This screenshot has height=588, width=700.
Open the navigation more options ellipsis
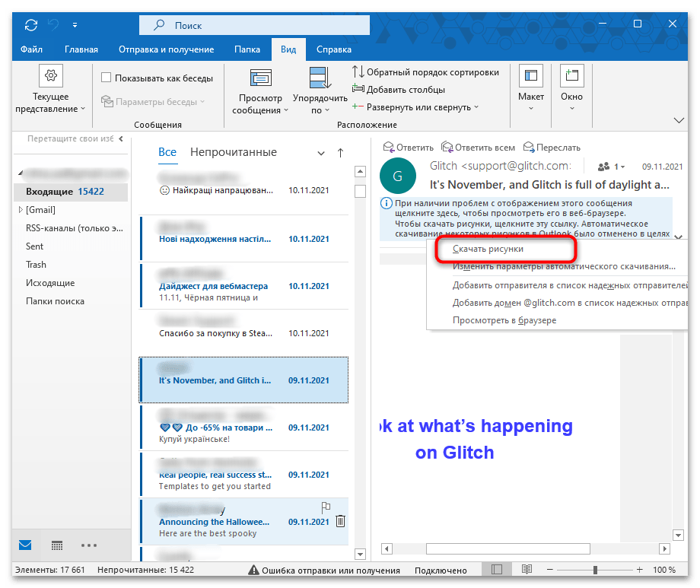coord(89,545)
